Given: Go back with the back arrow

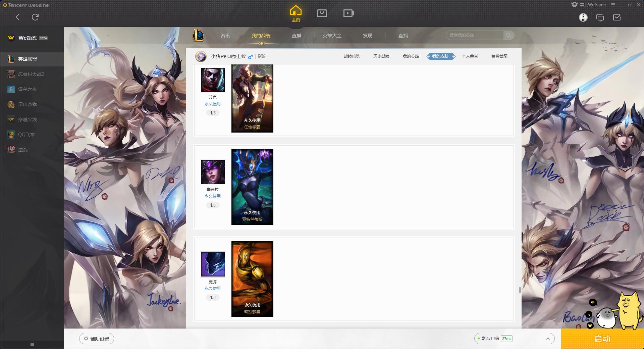Looking at the screenshot, I should [x=18, y=17].
